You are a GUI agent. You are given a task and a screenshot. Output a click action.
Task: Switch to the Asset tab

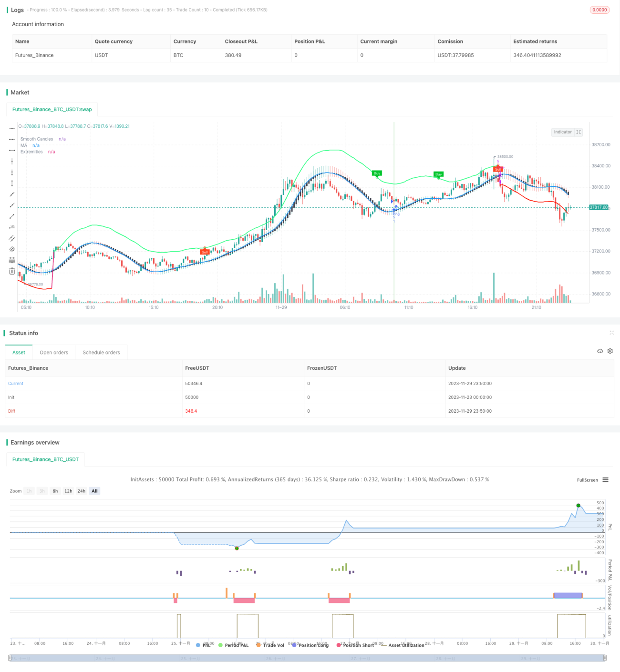click(x=19, y=353)
